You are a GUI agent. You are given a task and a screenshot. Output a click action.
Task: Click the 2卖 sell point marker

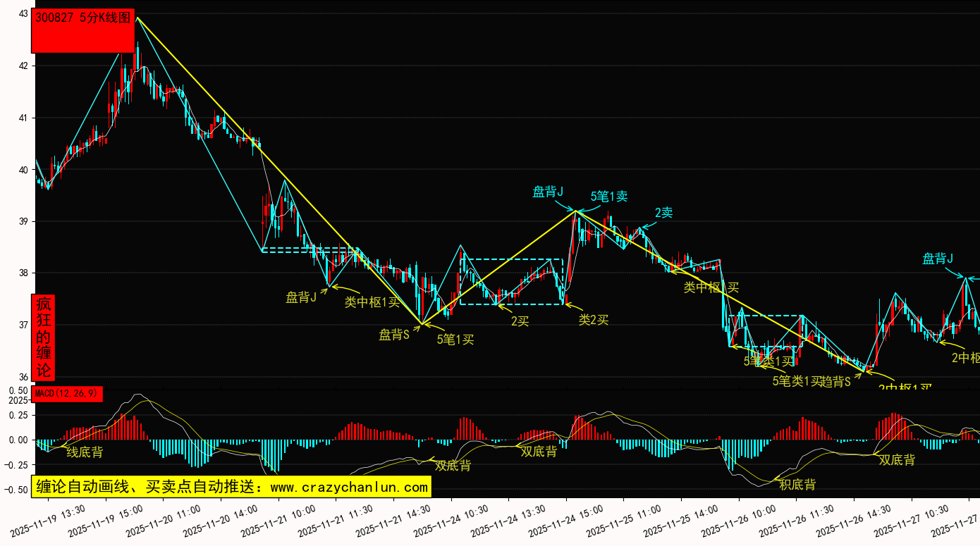click(x=663, y=213)
